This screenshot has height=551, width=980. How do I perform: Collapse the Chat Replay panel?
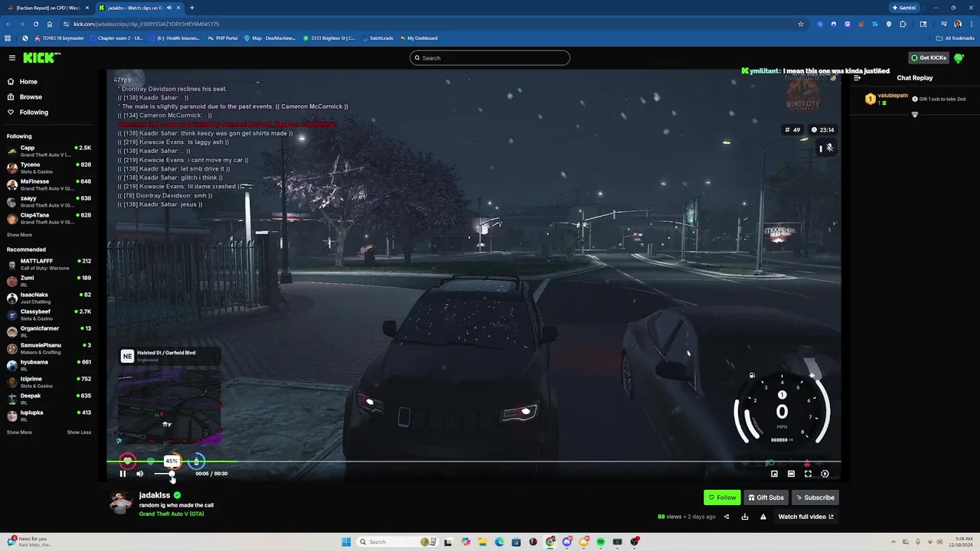tap(857, 78)
